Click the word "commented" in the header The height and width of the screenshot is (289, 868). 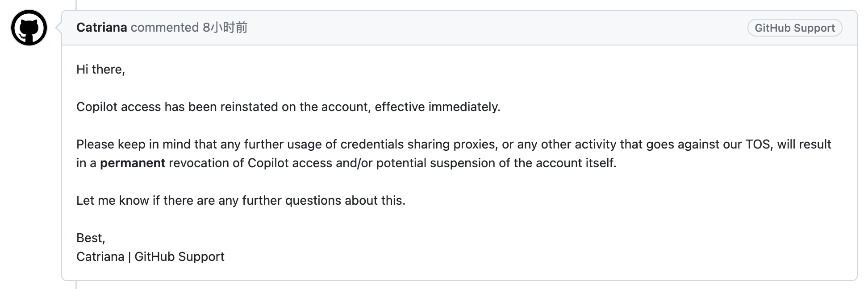[165, 28]
